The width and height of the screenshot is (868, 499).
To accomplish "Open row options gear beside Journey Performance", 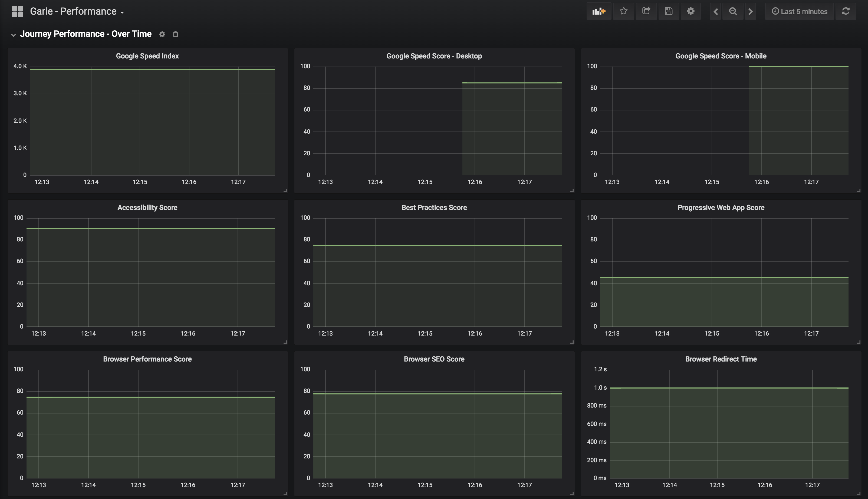I will click(x=162, y=34).
